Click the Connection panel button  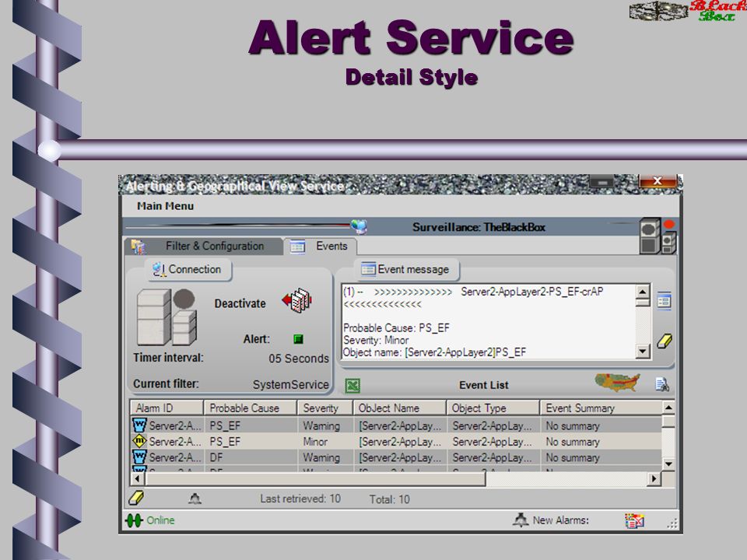click(x=188, y=270)
